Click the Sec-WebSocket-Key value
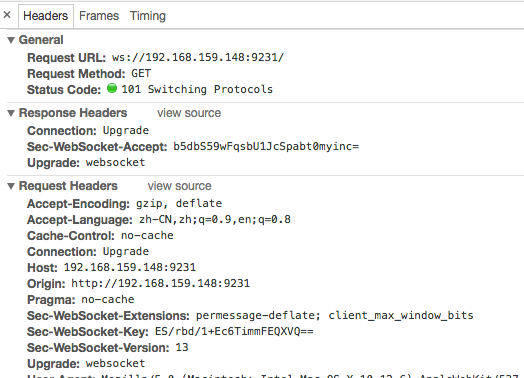 tap(234, 331)
